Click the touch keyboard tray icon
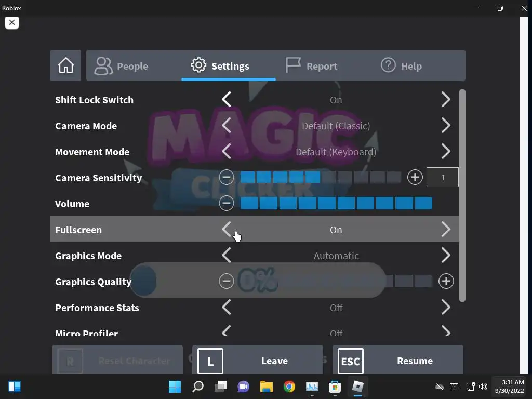Image resolution: width=532 pixels, height=399 pixels. (454, 387)
